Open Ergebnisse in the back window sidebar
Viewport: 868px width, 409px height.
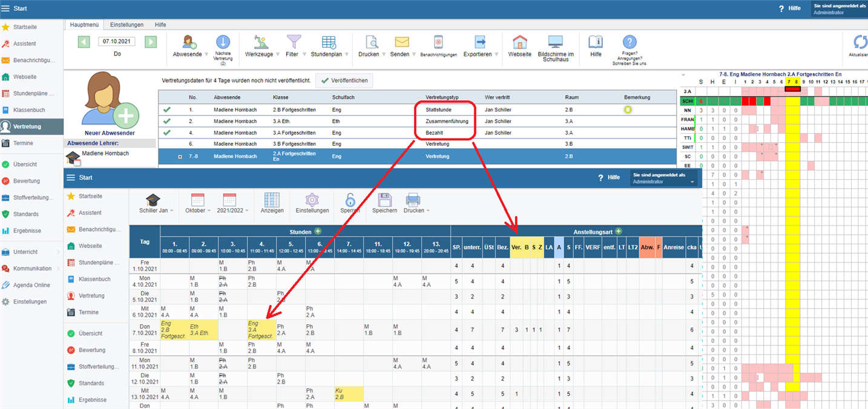[27, 231]
